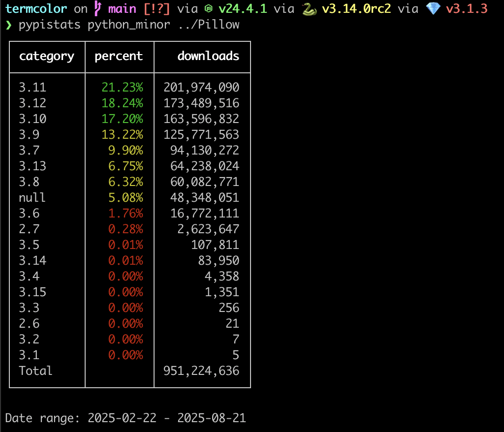Select category cell '3.11'
The image size is (504, 432).
(32, 88)
